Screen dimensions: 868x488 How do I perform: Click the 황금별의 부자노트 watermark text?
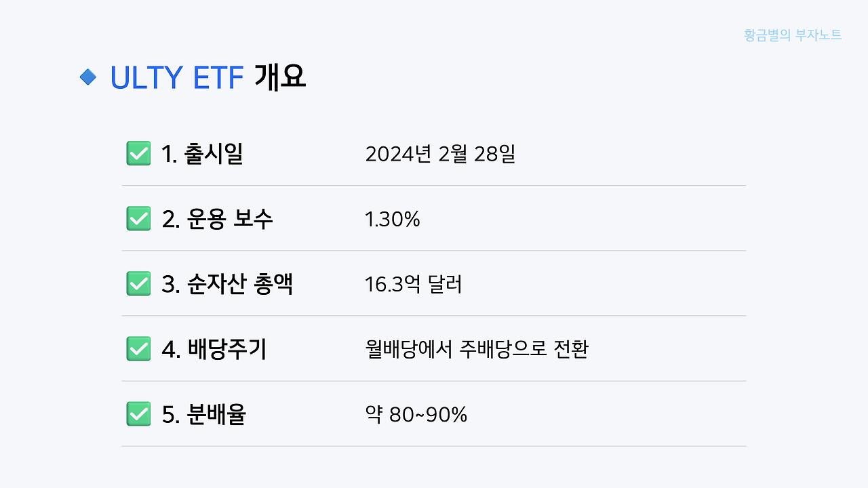[x=793, y=35]
